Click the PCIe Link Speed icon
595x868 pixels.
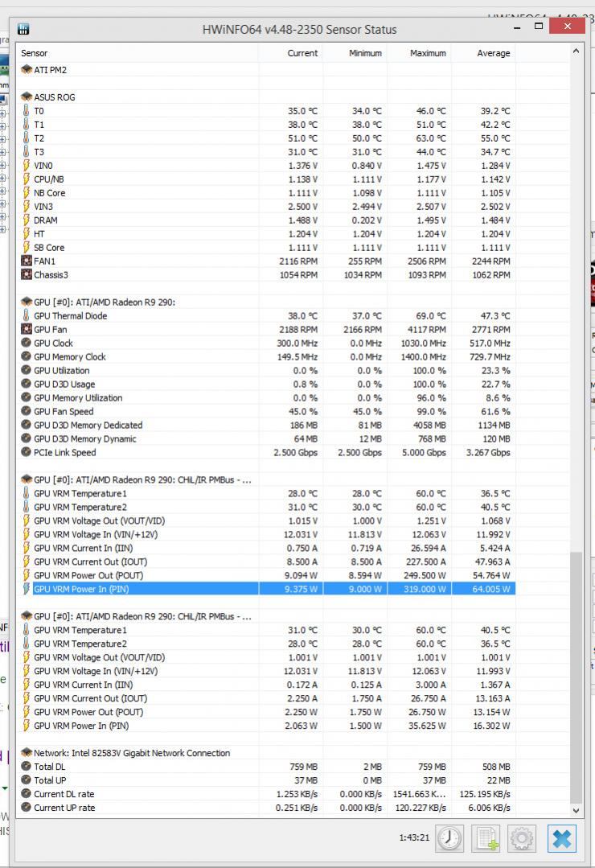(26, 452)
